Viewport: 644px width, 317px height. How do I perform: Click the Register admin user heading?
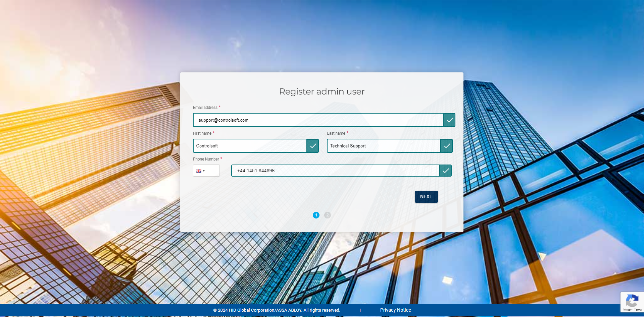[x=322, y=91]
